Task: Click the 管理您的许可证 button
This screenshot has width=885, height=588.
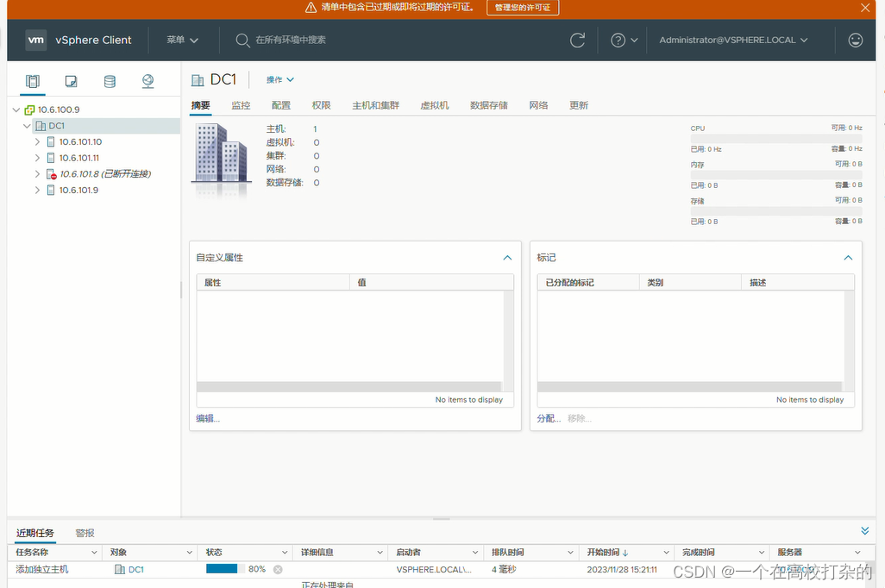Action: tap(523, 8)
